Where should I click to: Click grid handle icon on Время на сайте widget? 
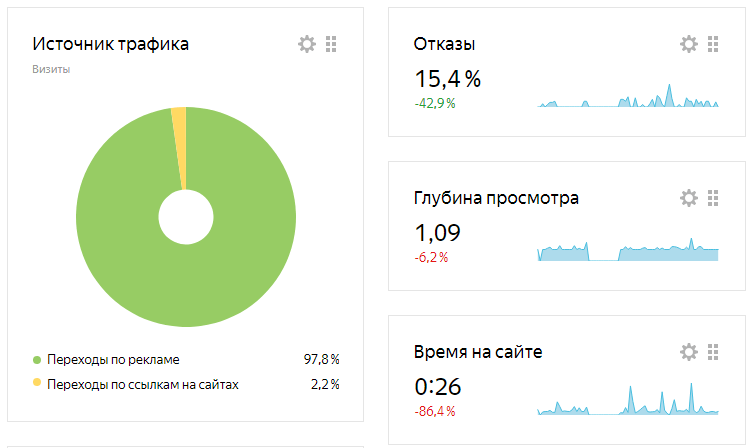pos(713,352)
